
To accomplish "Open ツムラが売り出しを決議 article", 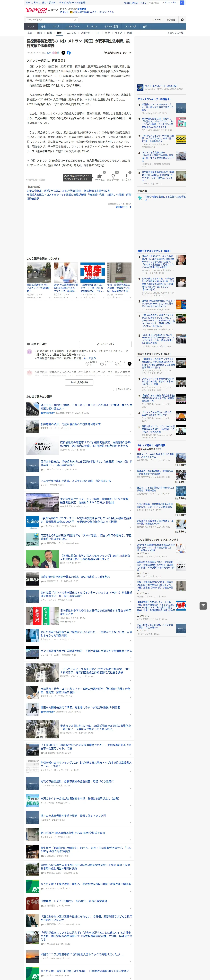I will [x=76, y=481].
